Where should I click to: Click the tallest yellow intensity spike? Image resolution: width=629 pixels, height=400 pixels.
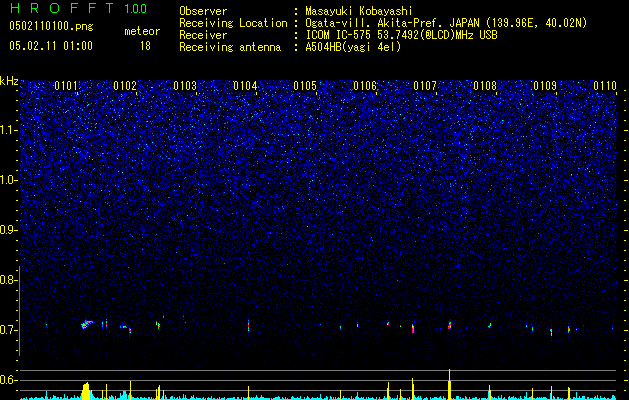tap(450, 384)
